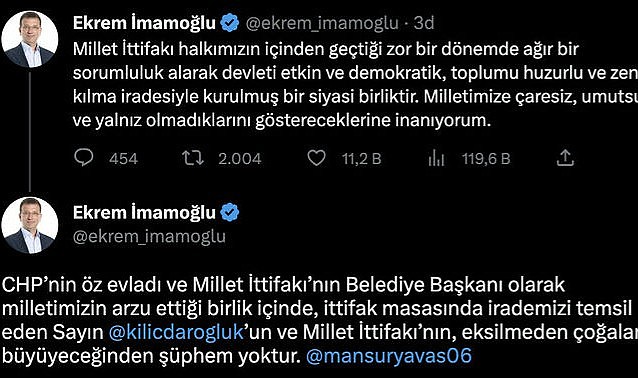Retweet the first tweet using retweet icon
The height and width of the screenshot is (378, 638).
[192, 158]
